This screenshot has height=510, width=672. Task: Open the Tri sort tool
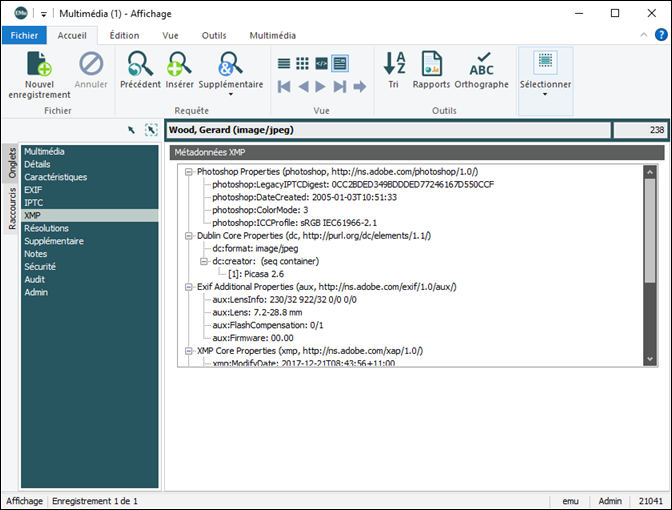click(394, 65)
